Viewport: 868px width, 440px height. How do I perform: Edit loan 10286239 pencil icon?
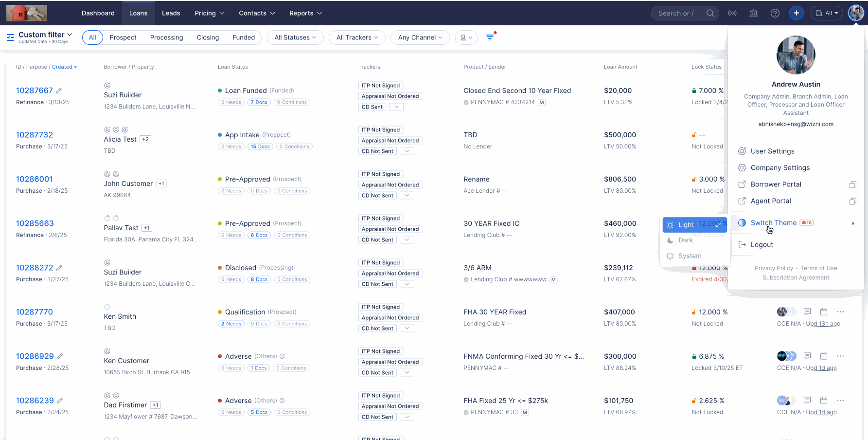coord(60,401)
